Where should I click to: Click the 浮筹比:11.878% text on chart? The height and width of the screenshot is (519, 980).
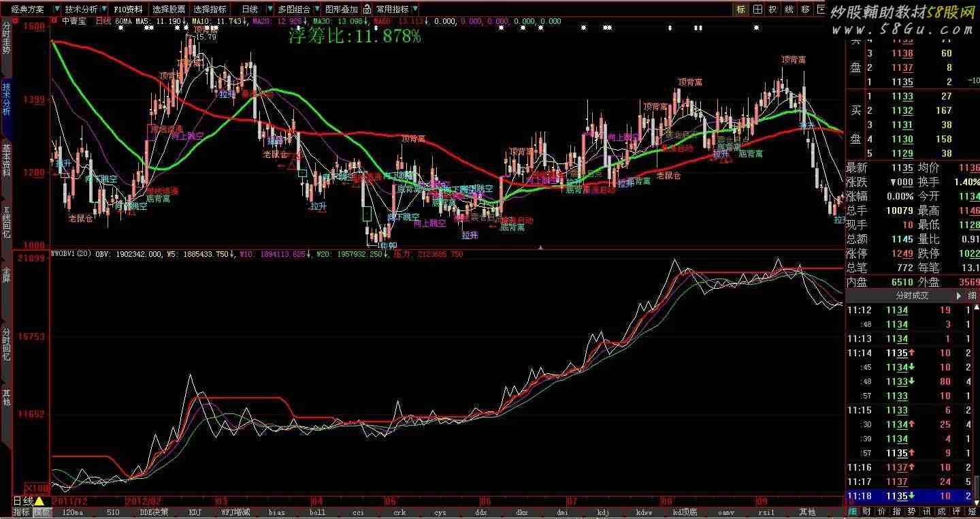[355, 36]
